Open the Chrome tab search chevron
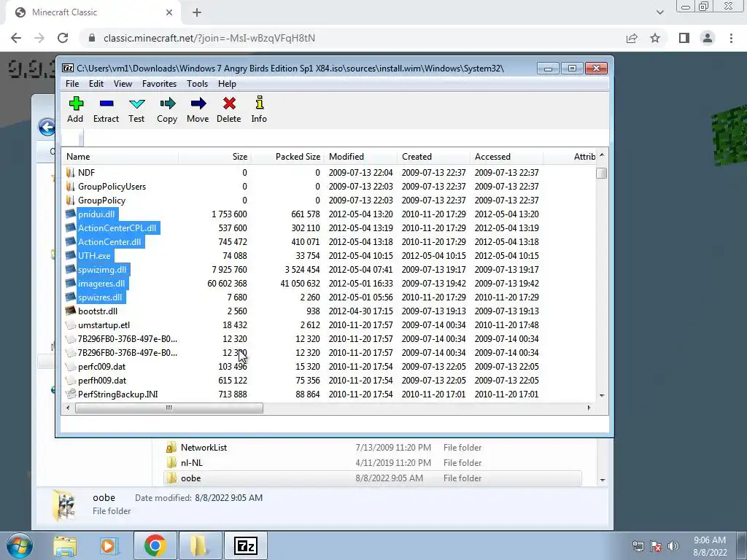Screen dimensions: 747x560 pos(659,12)
